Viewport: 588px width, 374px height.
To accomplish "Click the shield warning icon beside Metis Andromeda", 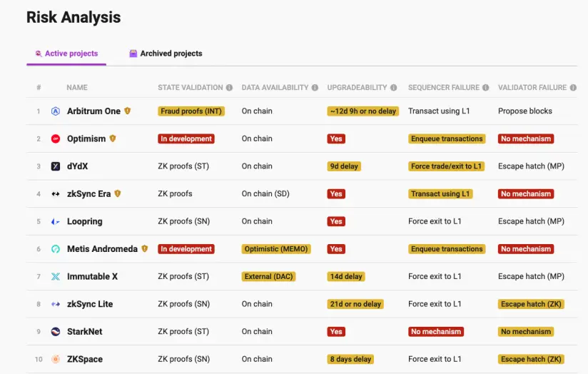I will coord(145,248).
